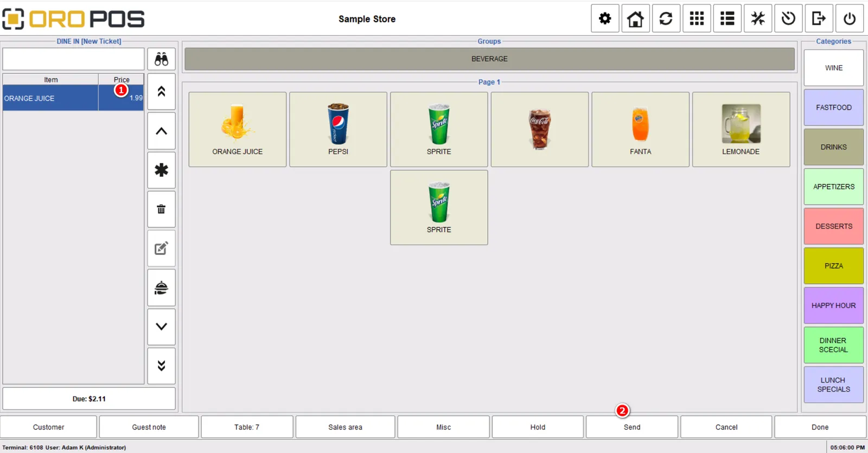The image size is (868, 453).
Task: Select FASTFOOD category
Action: (x=834, y=107)
